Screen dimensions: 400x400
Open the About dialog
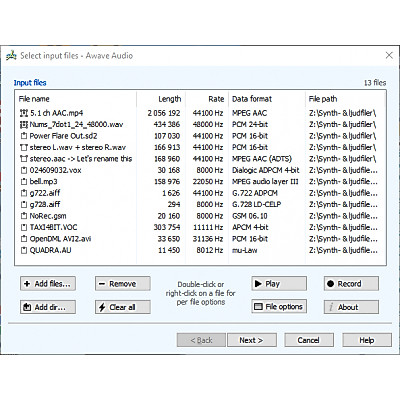351,307
